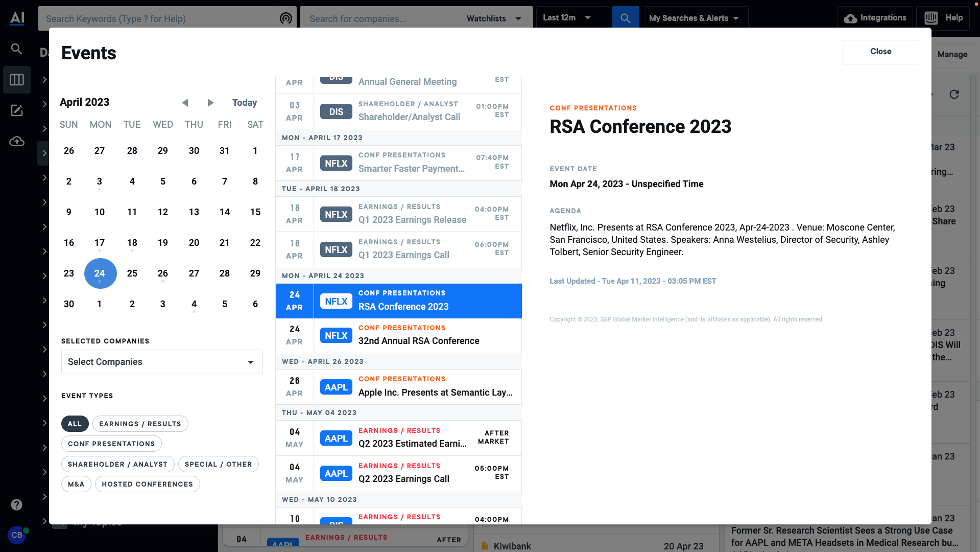Viewport: 980px width, 552px height.
Task: Open My Searches & Alerts dropdown
Action: tap(696, 18)
